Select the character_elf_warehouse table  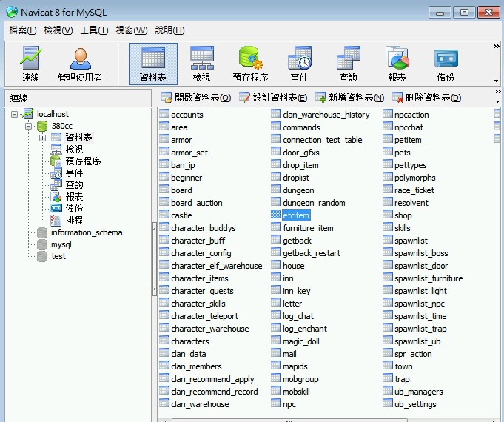pyautogui.click(x=217, y=266)
